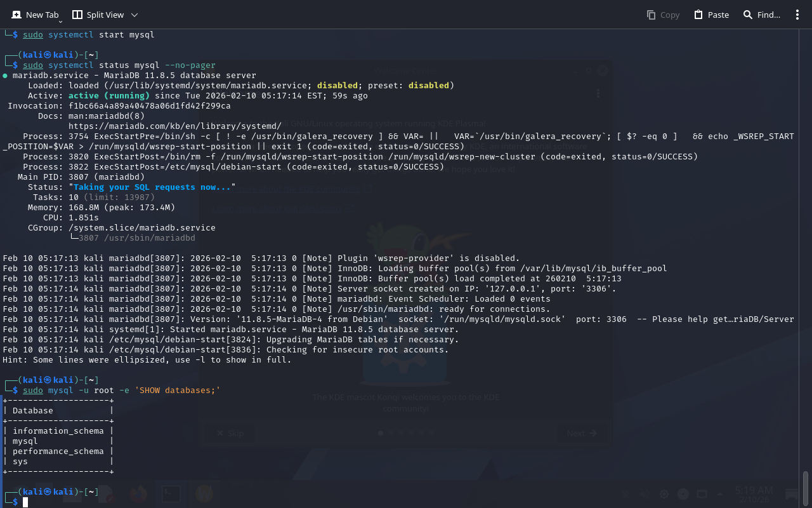
Task: Click the man:mariadbd(8) docs reference
Action: [106, 116]
